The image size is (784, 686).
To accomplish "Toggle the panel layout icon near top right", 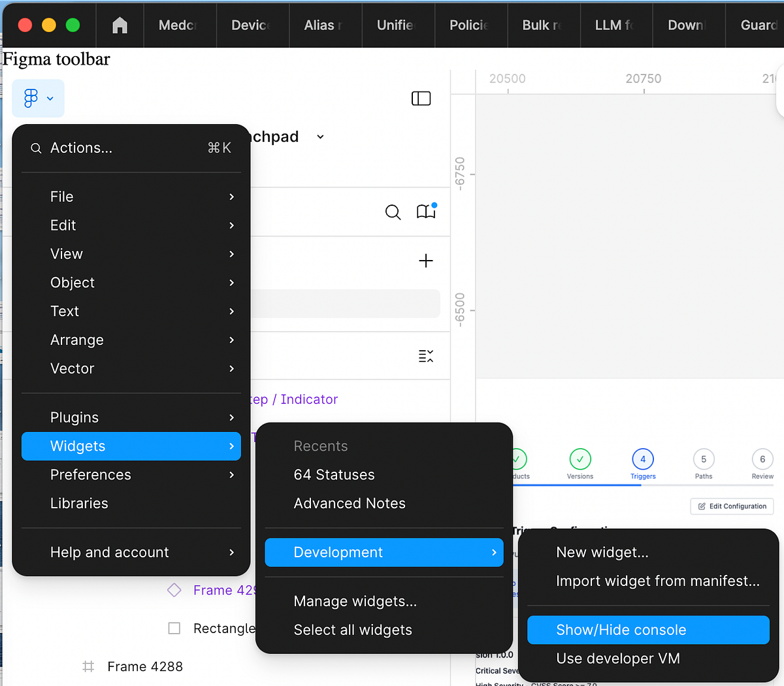I will [421, 98].
